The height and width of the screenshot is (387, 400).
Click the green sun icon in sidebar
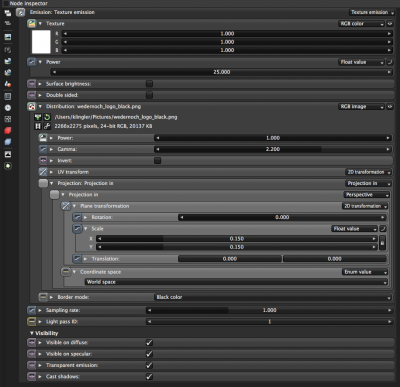(8, 166)
